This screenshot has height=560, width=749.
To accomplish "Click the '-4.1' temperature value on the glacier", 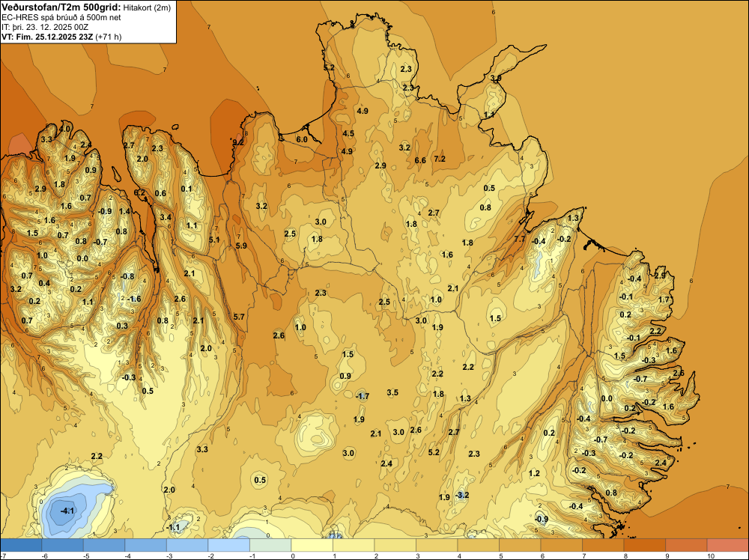I will click(67, 511).
